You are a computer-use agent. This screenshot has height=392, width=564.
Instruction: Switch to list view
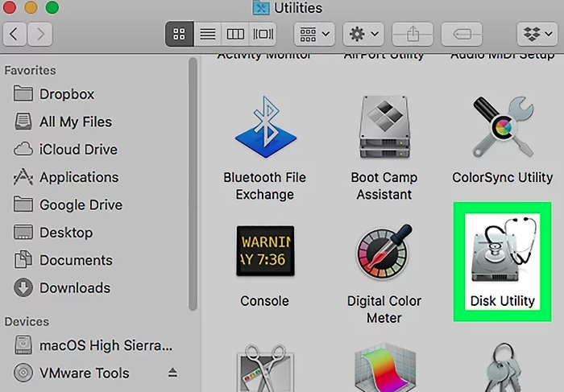point(208,34)
